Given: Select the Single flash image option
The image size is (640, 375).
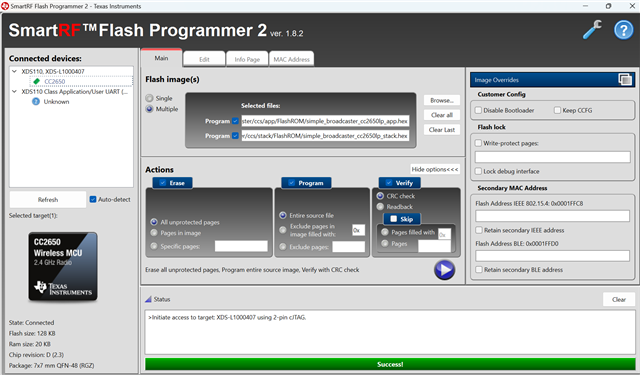Looking at the screenshot, I should [x=149, y=98].
